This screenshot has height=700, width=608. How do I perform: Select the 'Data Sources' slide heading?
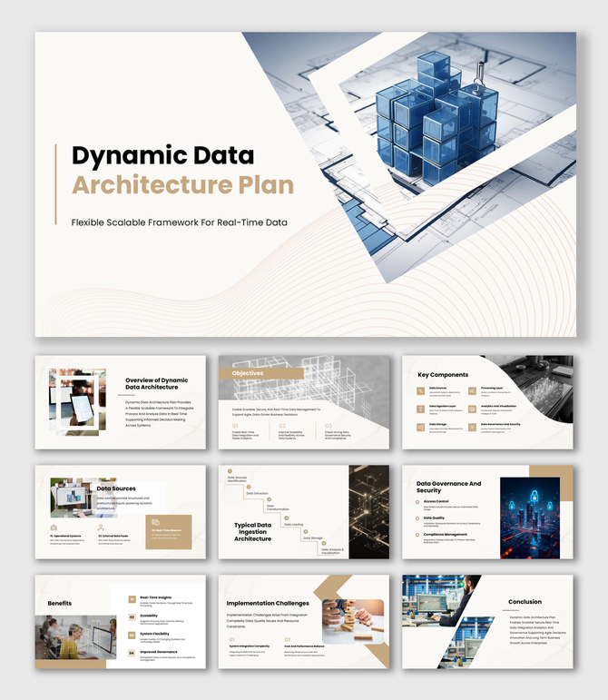point(116,488)
